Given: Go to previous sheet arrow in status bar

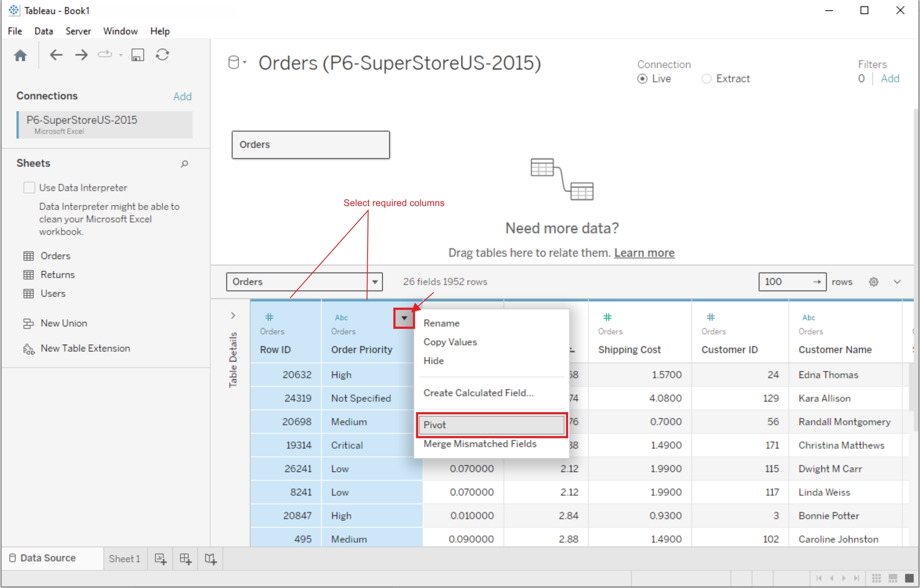Looking at the screenshot, I should [x=832, y=578].
